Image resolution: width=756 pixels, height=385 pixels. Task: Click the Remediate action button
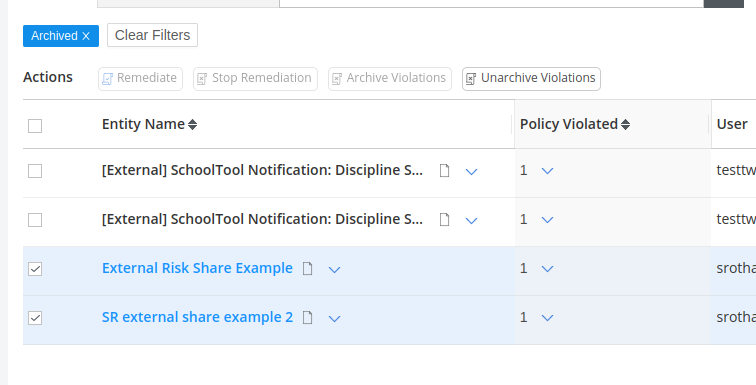[140, 79]
